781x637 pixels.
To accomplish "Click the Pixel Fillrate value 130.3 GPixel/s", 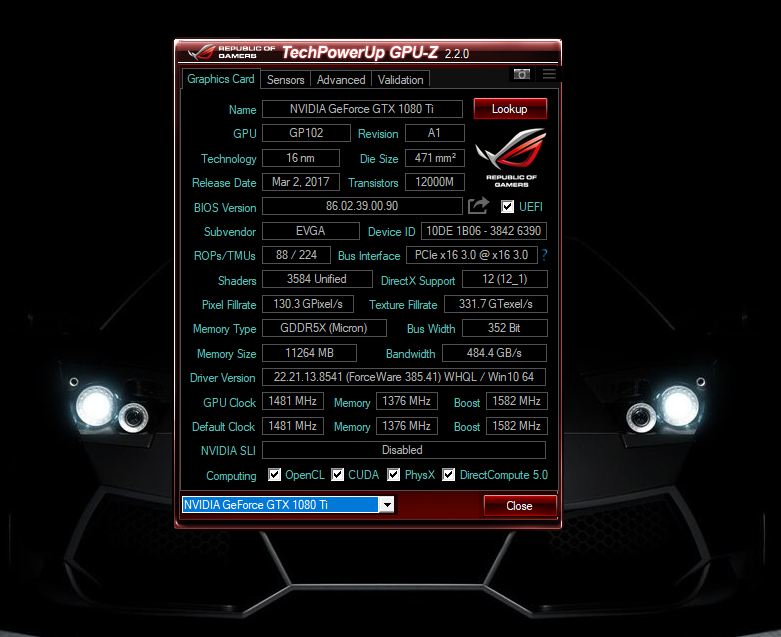I will (308, 304).
